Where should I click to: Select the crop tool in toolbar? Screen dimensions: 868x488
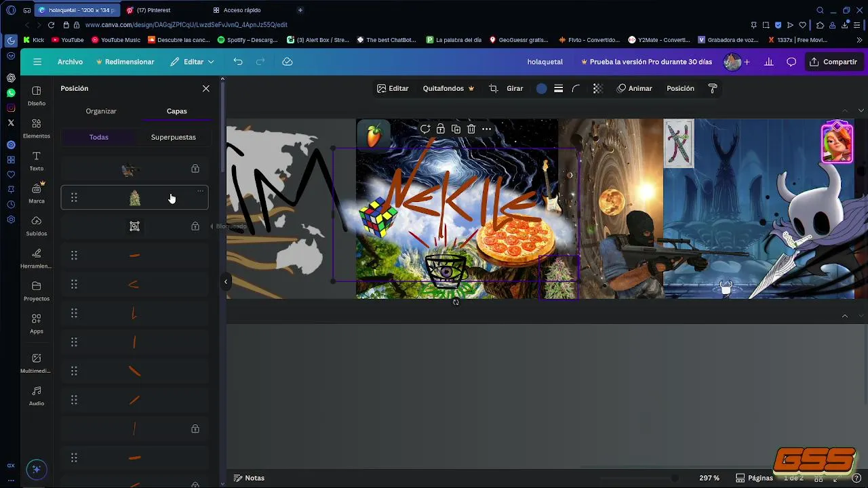pos(494,88)
